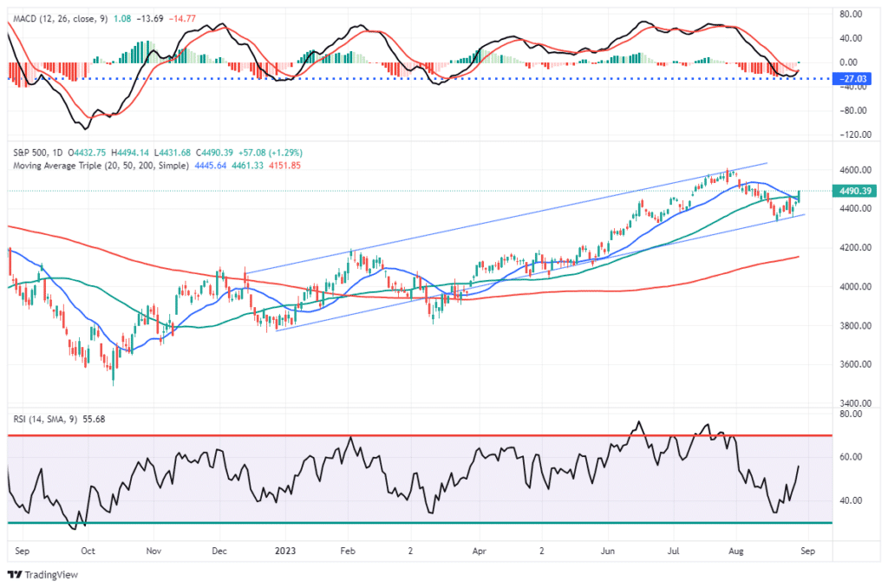Image resolution: width=888 pixels, height=588 pixels.
Task: Click the −80.00 MACD axis label
Action: tap(852, 110)
